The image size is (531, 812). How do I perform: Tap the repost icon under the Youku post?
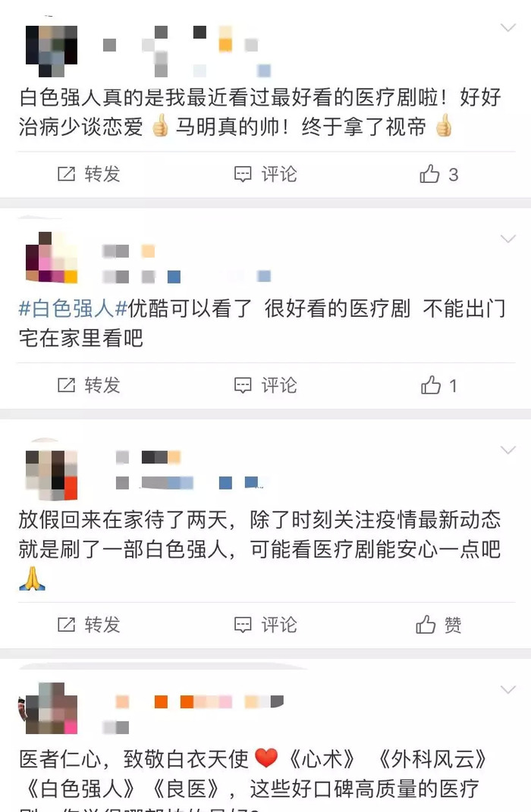coord(66,385)
